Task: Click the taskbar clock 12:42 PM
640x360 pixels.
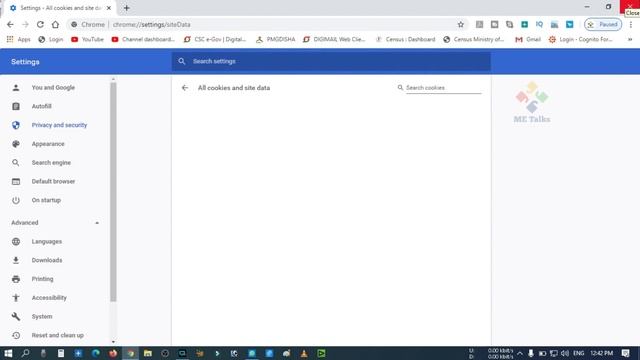Action: coord(602,353)
